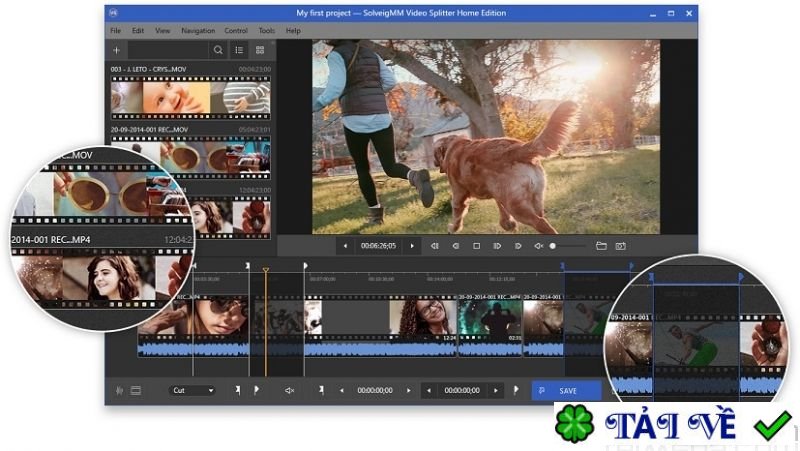Mute the preview player volume
This screenshot has width=800, height=451.
(x=538, y=246)
